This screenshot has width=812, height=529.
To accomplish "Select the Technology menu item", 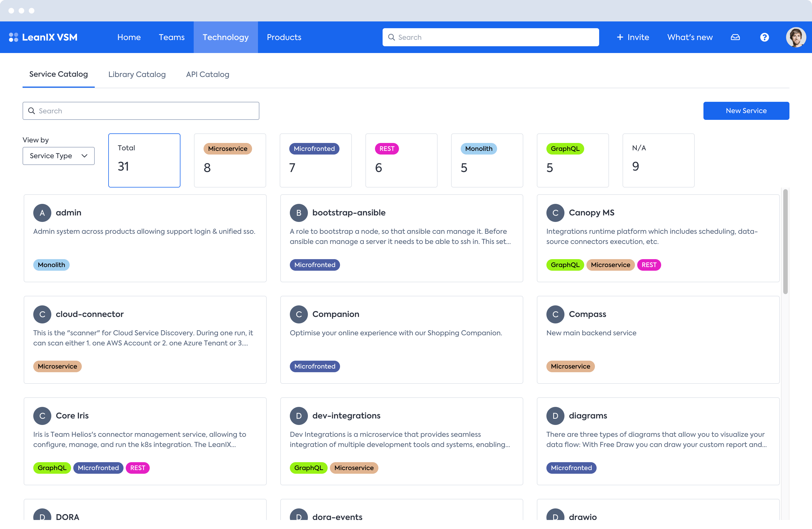I will [226, 37].
